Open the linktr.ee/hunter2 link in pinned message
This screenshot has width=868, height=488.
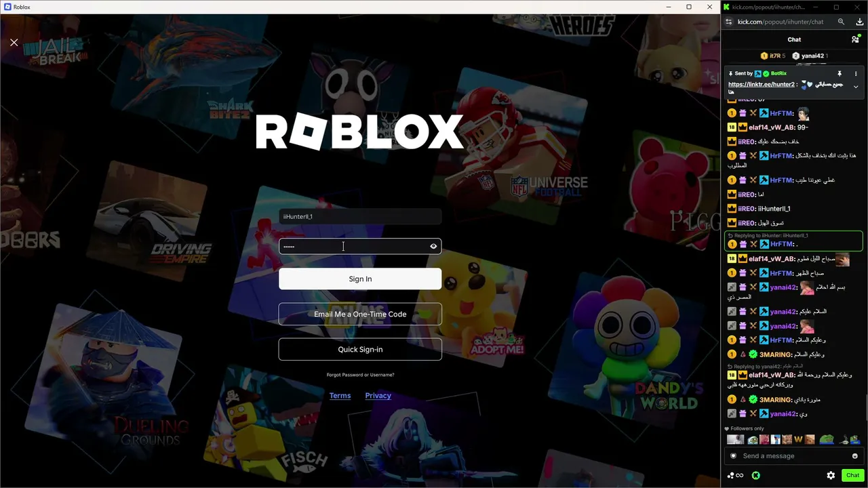pyautogui.click(x=762, y=85)
